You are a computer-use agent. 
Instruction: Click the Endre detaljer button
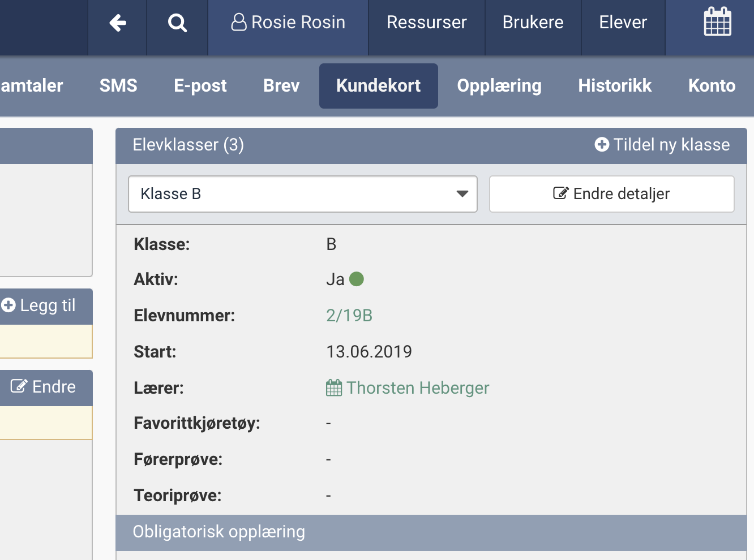(611, 194)
